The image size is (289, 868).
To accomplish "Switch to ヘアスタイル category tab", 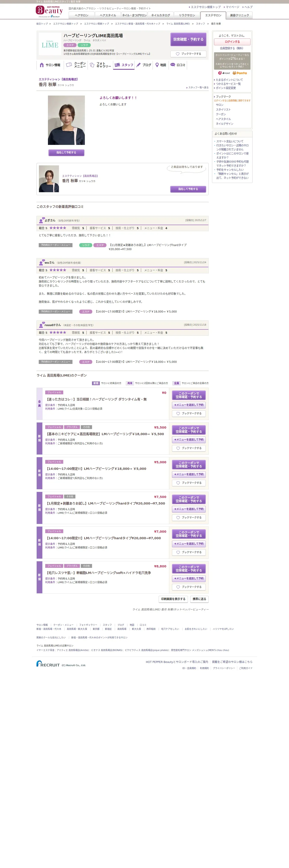I will pos(108,15).
